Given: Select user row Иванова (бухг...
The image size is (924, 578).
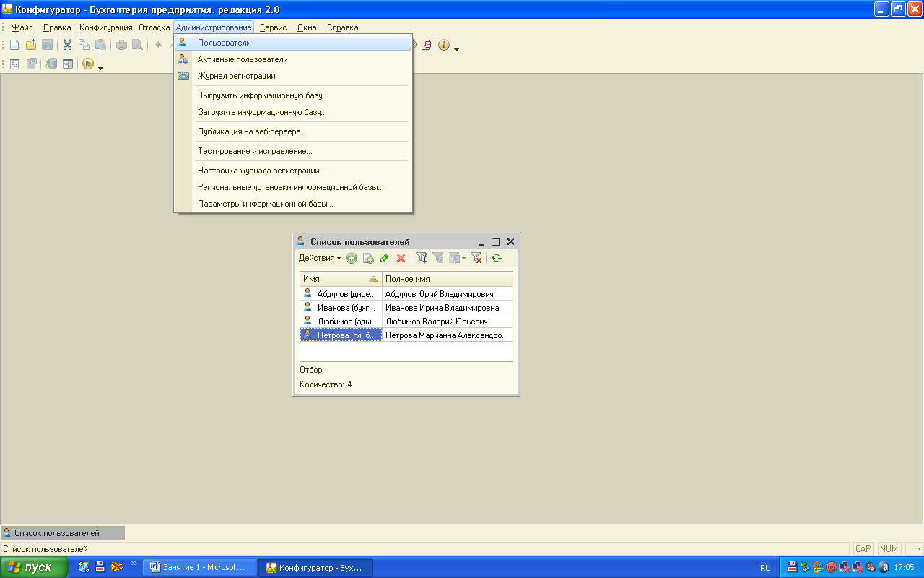Looking at the screenshot, I should coord(341,308).
